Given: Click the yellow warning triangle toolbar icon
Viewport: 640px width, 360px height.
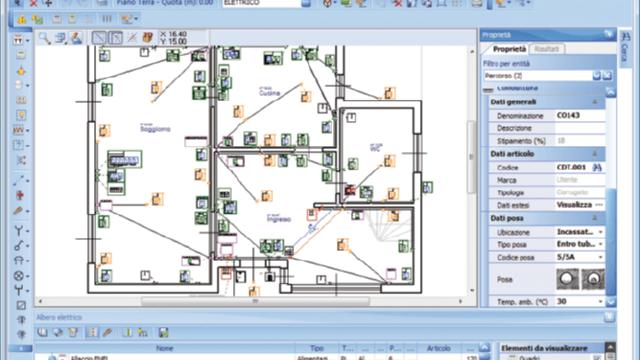Looking at the screenshot, I should point(21,19).
